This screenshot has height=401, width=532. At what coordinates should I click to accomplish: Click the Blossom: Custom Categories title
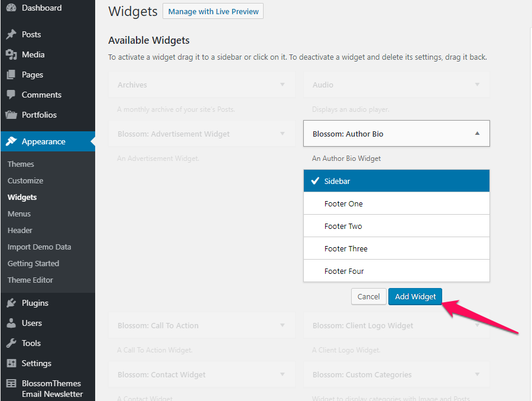click(362, 374)
